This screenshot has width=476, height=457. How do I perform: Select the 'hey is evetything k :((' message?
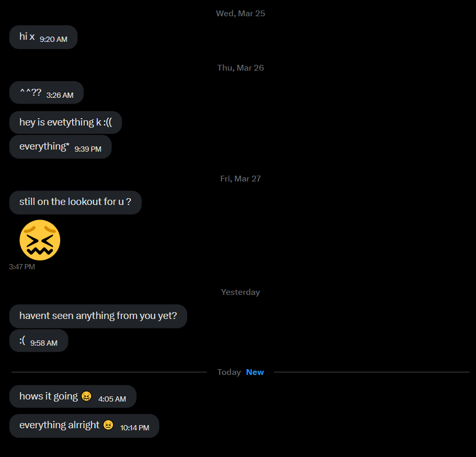click(x=65, y=122)
